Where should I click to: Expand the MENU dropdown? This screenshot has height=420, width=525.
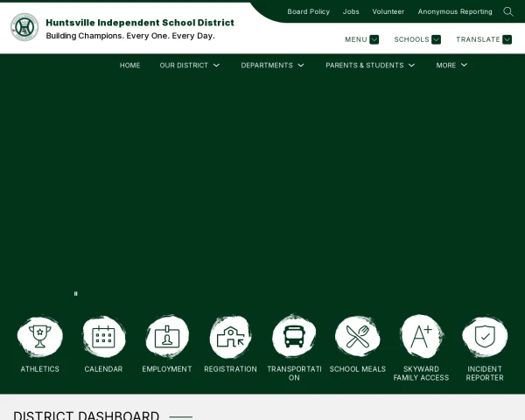pos(374,39)
